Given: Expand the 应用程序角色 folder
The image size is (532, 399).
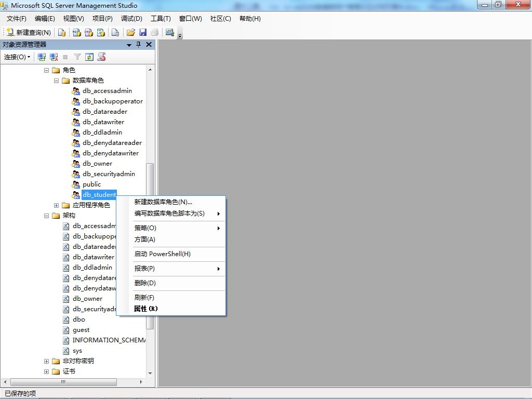Looking at the screenshot, I should pos(56,205).
